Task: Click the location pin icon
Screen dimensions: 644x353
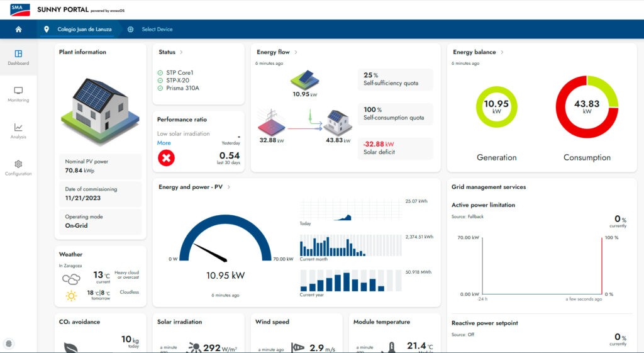Action: coord(47,29)
